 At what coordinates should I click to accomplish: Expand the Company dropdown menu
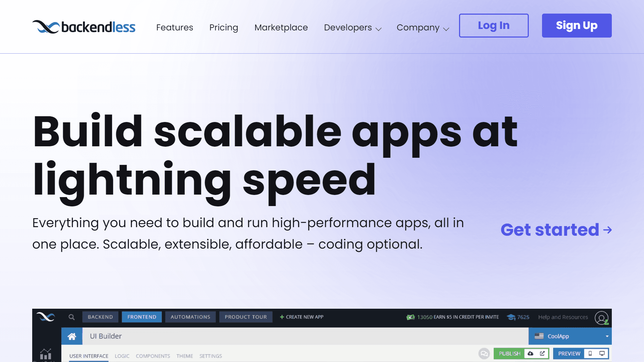[x=423, y=28]
